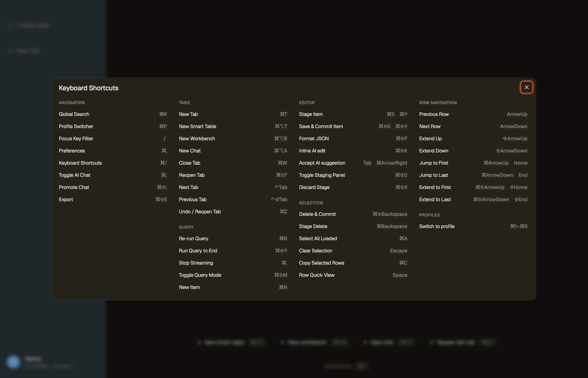Click the Jump to Last label
This screenshot has width=588, height=378.
434,175
